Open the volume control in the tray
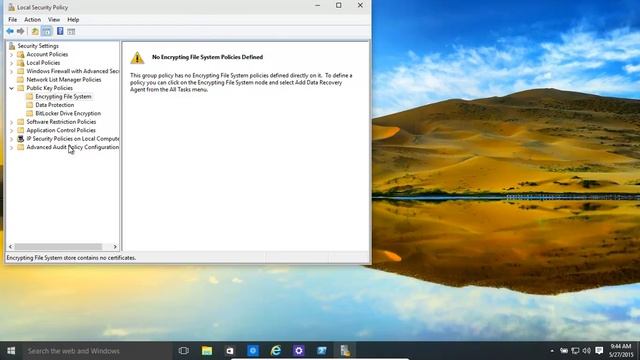 [x=587, y=351]
